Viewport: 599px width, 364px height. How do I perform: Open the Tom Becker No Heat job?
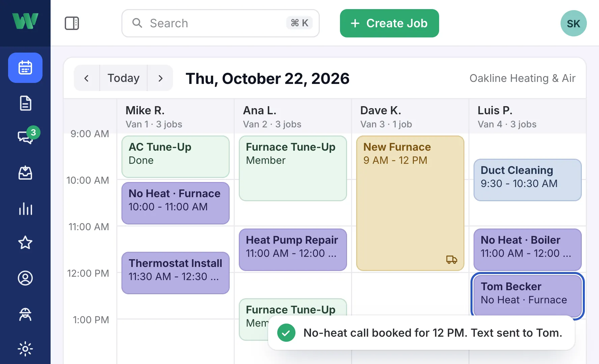coord(527,295)
